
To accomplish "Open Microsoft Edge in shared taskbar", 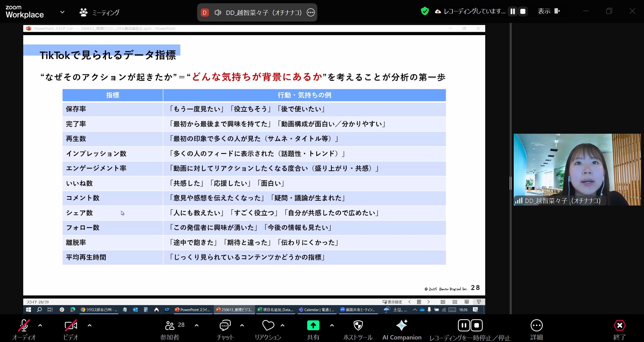I will click(73, 310).
